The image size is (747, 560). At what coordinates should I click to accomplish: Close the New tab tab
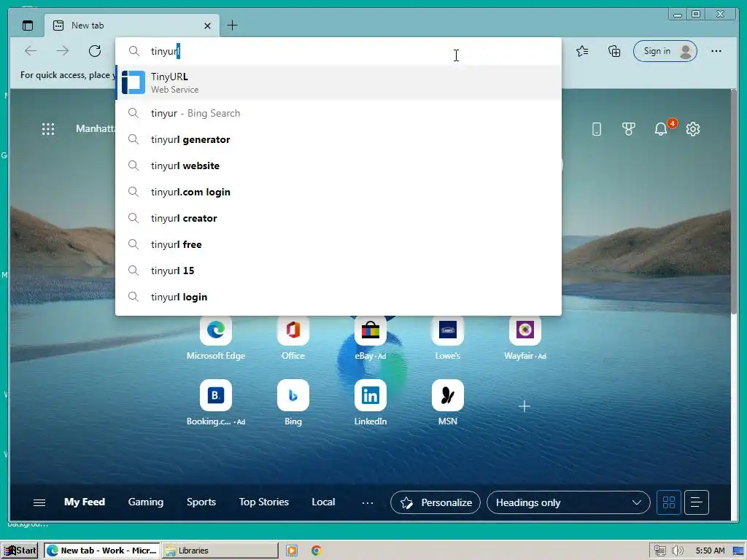coord(207,26)
